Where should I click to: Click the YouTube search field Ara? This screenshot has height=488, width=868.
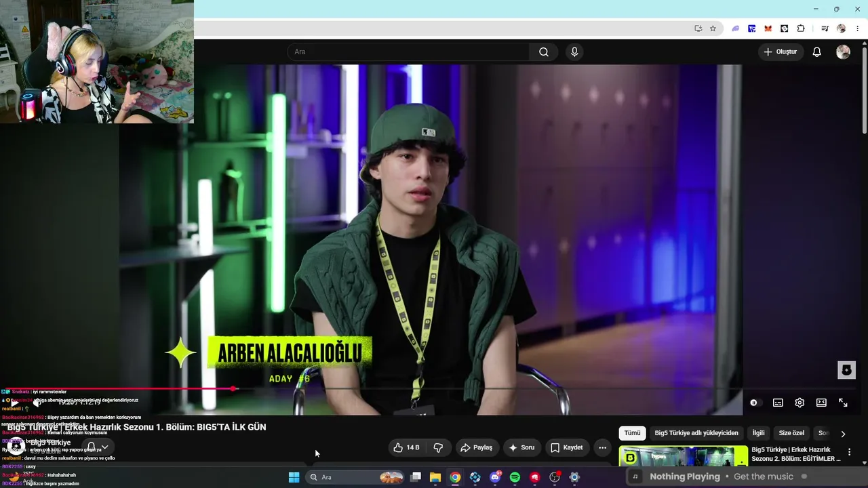408,52
